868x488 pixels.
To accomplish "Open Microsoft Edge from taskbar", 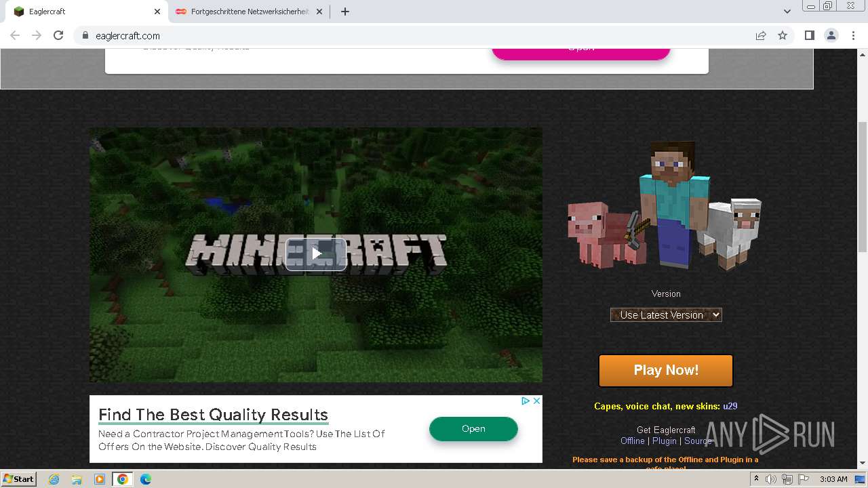I will [x=146, y=479].
